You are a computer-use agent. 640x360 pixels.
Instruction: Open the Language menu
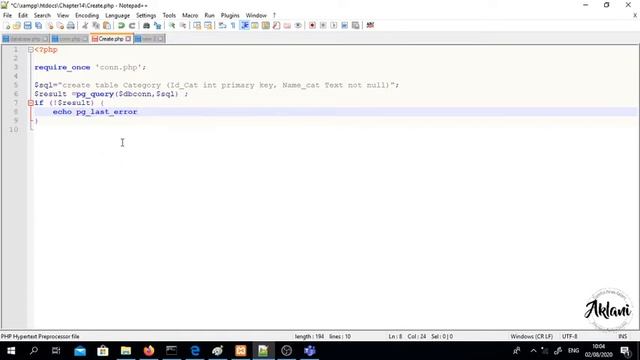[118, 16]
